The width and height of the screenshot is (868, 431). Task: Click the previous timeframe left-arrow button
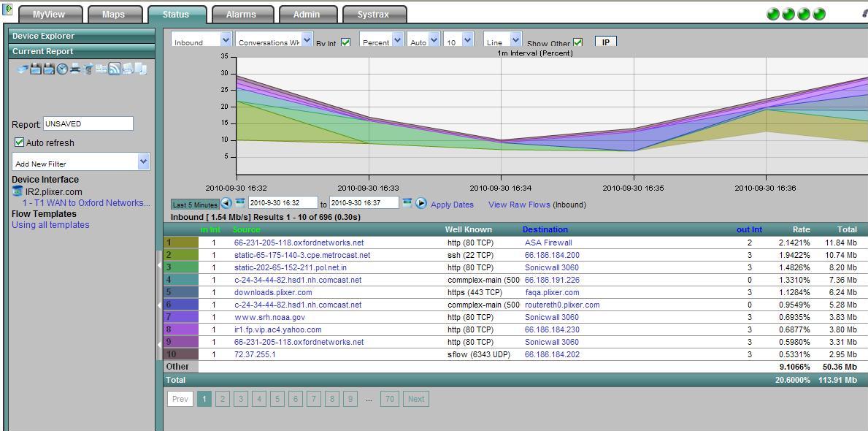click(226, 203)
